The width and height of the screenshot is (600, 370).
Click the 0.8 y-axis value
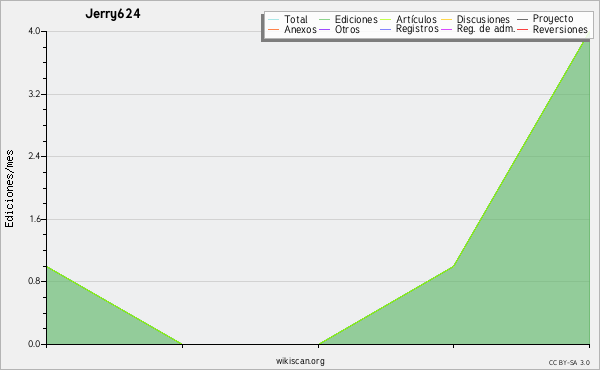point(34,281)
